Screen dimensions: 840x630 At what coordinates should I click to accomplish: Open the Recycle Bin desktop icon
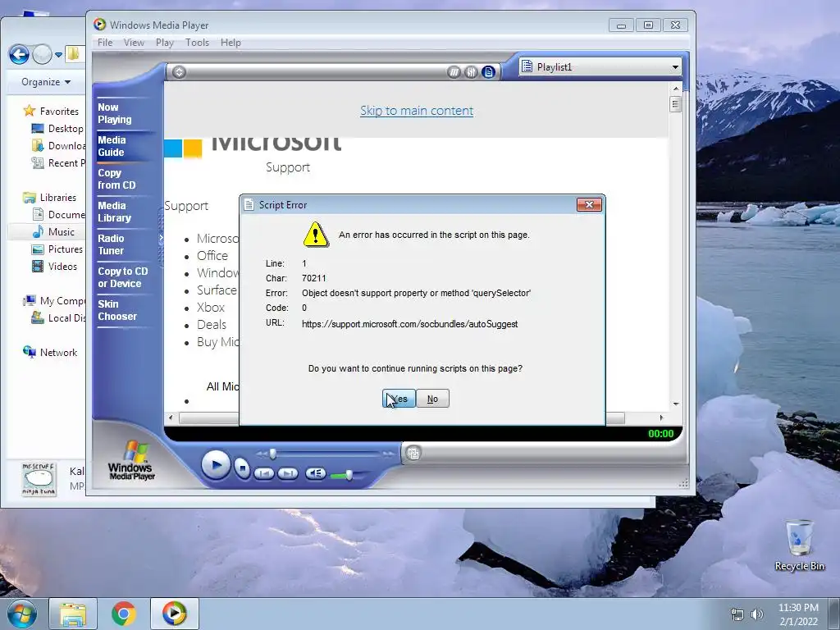click(x=799, y=546)
